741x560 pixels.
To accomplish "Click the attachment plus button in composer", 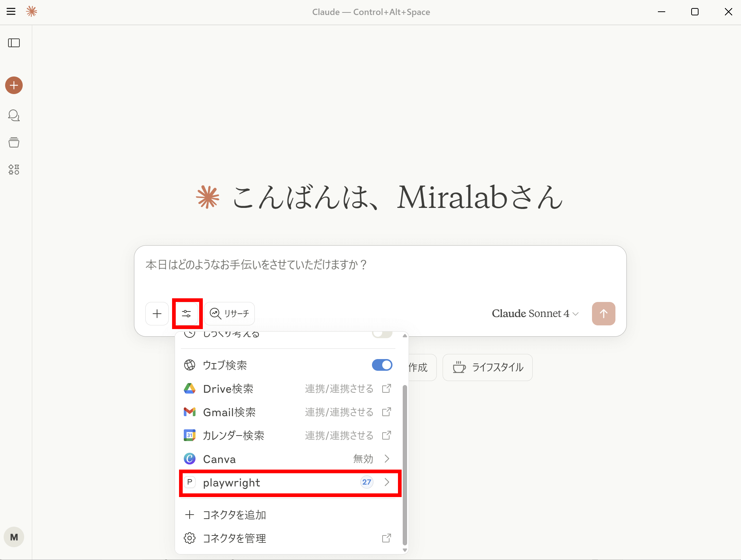I will pos(157,314).
